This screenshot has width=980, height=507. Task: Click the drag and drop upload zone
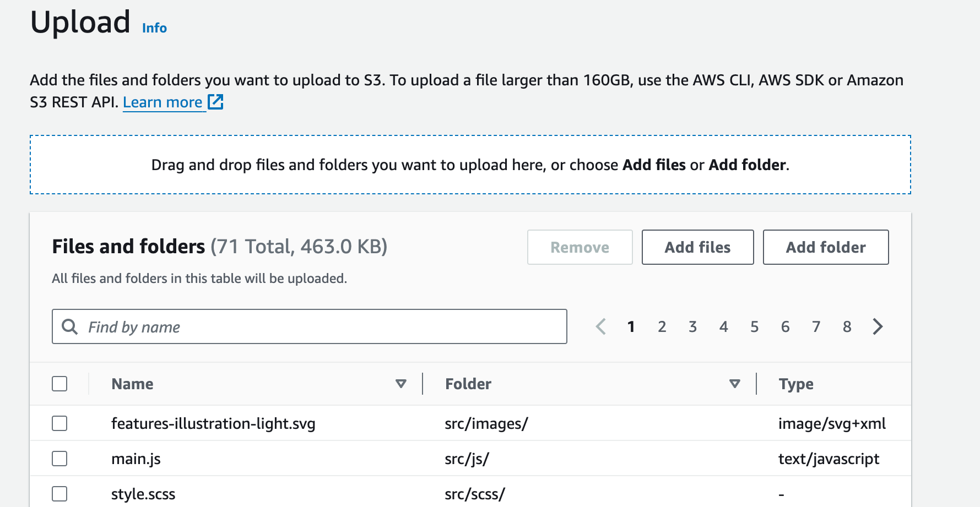point(470,165)
